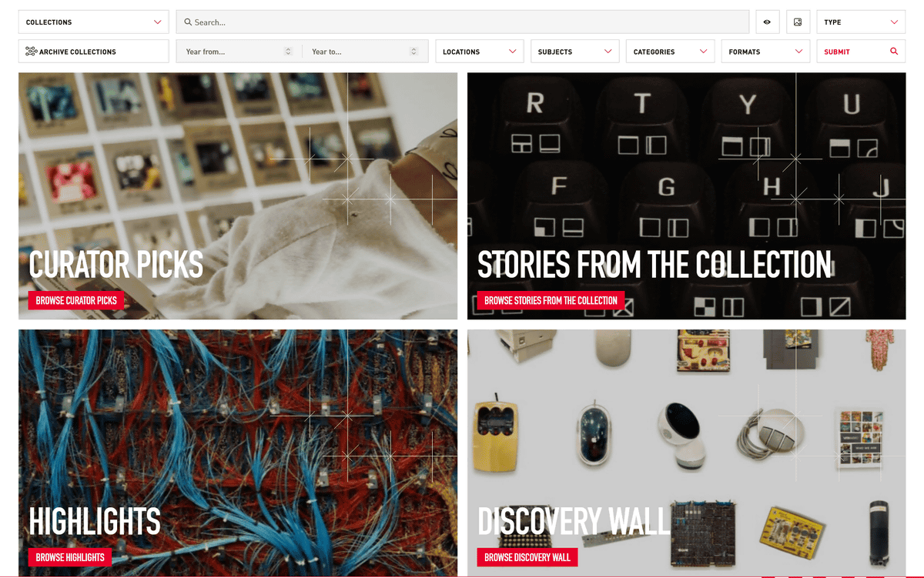Focus the Search text field
Image resolution: width=924 pixels, height=578 pixels.
click(x=463, y=22)
